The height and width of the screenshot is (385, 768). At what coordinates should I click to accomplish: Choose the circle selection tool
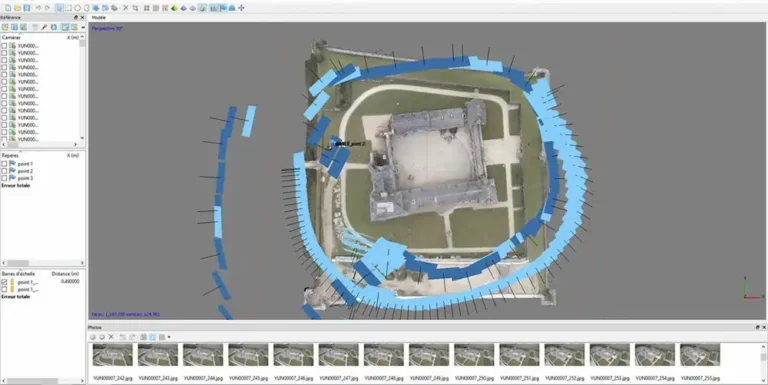tap(77, 8)
